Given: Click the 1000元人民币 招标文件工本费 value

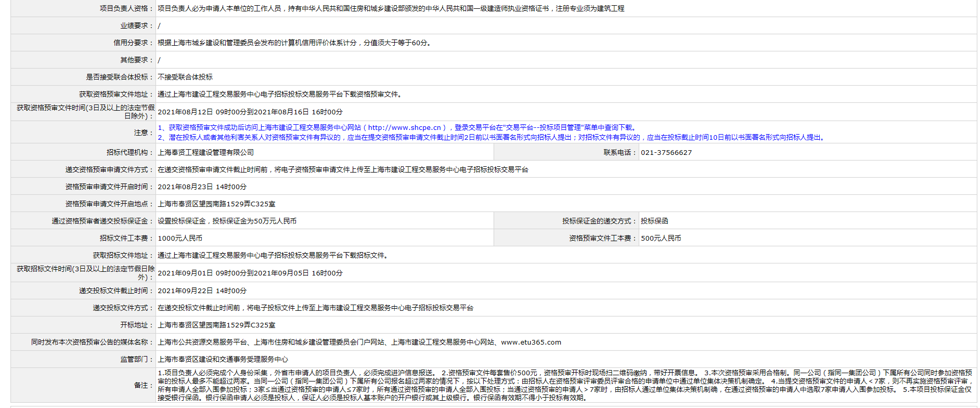Looking at the screenshot, I should tap(180, 239).
